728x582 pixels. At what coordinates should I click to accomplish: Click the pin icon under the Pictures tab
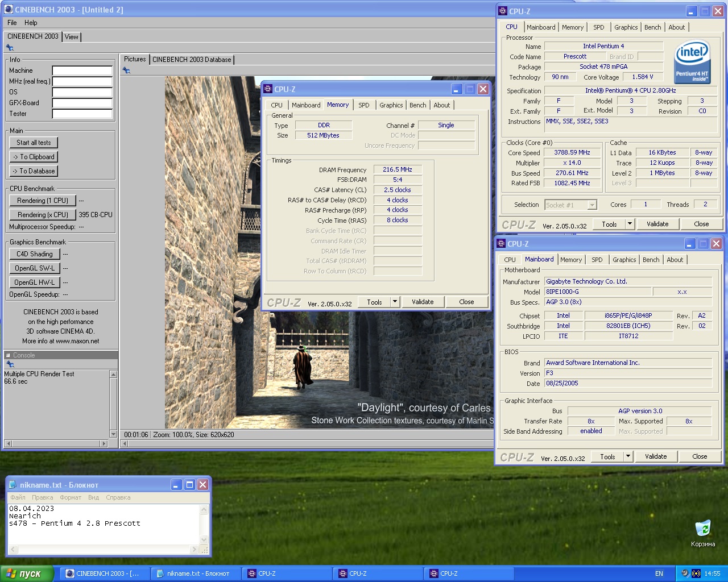tap(126, 70)
